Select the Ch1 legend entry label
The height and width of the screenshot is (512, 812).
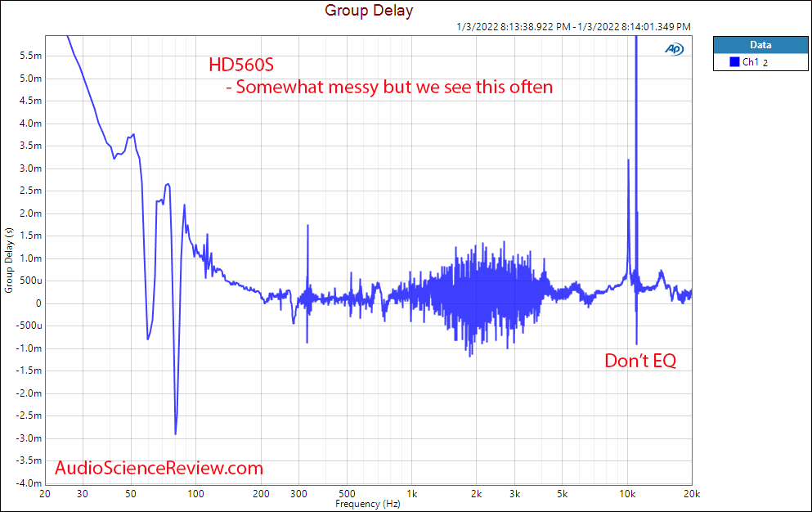point(755,62)
